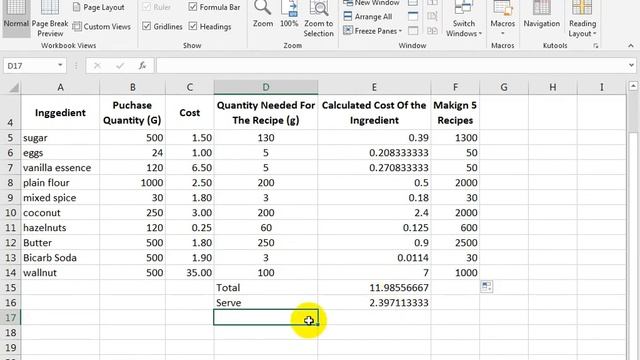Select column G header
Image resolution: width=640 pixels, height=360 pixels.
pyautogui.click(x=504, y=87)
